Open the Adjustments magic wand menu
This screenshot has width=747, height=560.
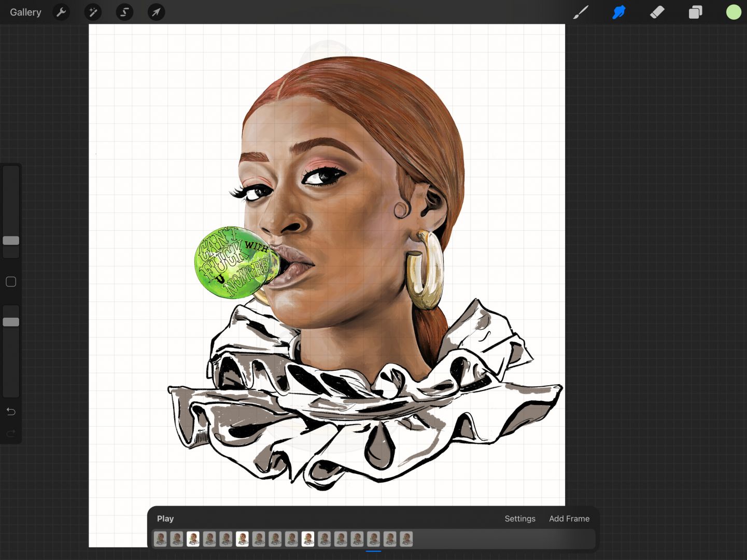93,12
